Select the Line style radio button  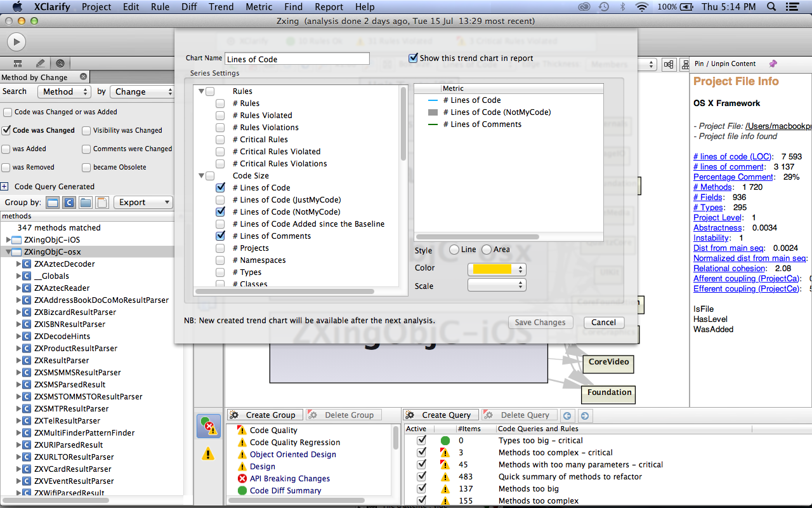point(454,250)
